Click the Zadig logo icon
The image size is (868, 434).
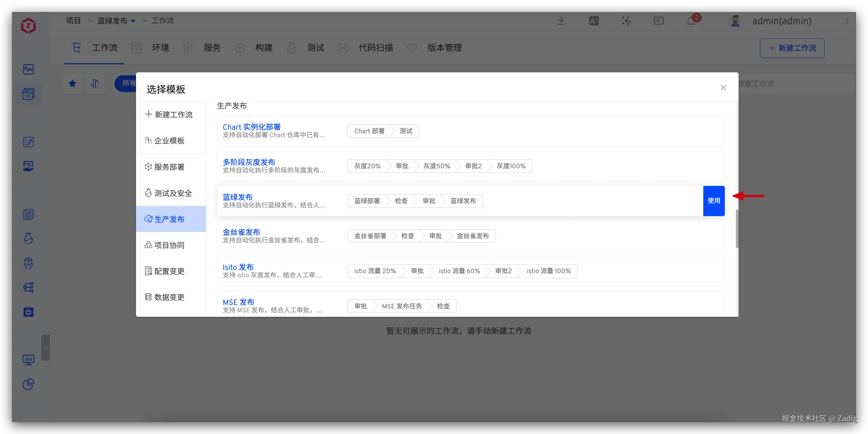pyautogui.click(x=28, y=26)
